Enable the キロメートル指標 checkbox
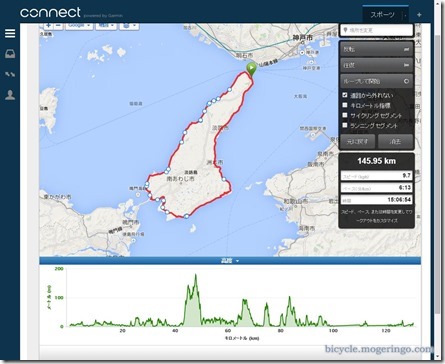Viewport: 445px width, 364px height. pos(345,105)
